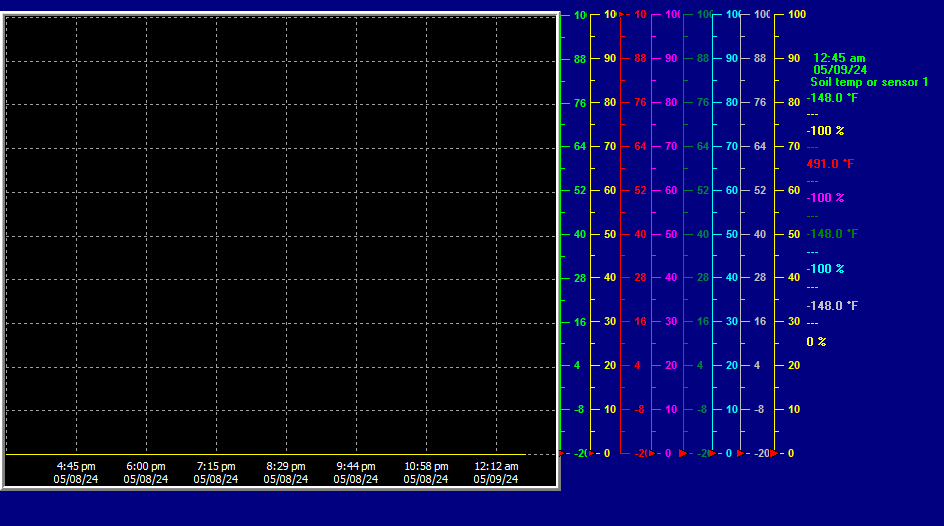Screen dimensions: 944x526
Task: Click '28' on the dark green axis
Action: tap(703, 277)
